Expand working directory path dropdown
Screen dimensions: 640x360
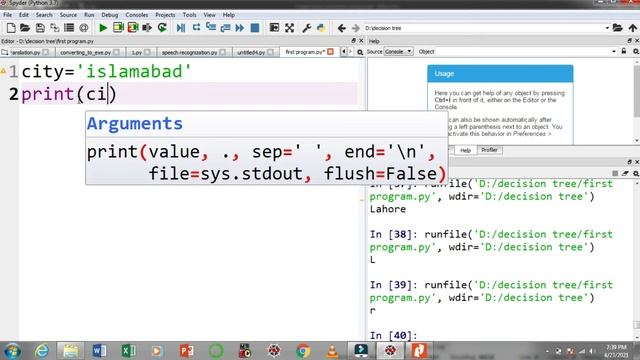point(607,28)
